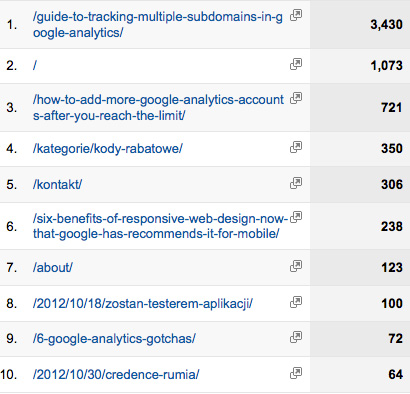Click the /2012/10/18/zostan-testerem-aplikacji/ link

tap(143, 304)
